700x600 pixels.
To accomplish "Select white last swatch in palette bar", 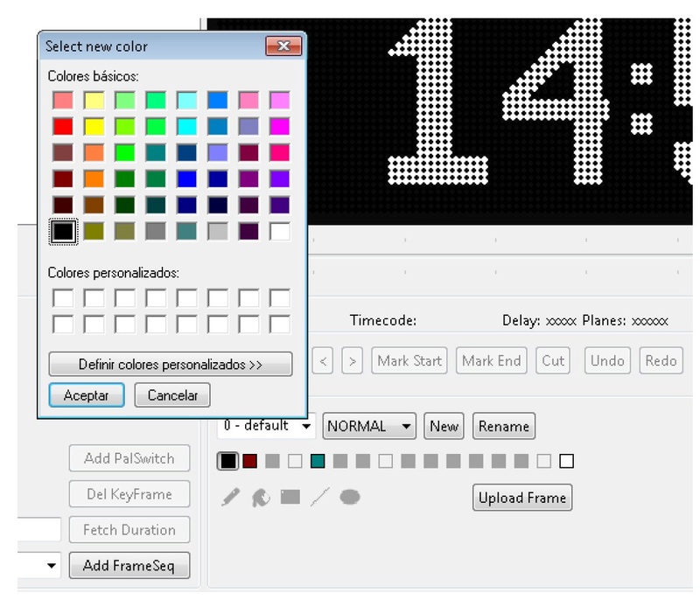I will (x=566, y=461).
